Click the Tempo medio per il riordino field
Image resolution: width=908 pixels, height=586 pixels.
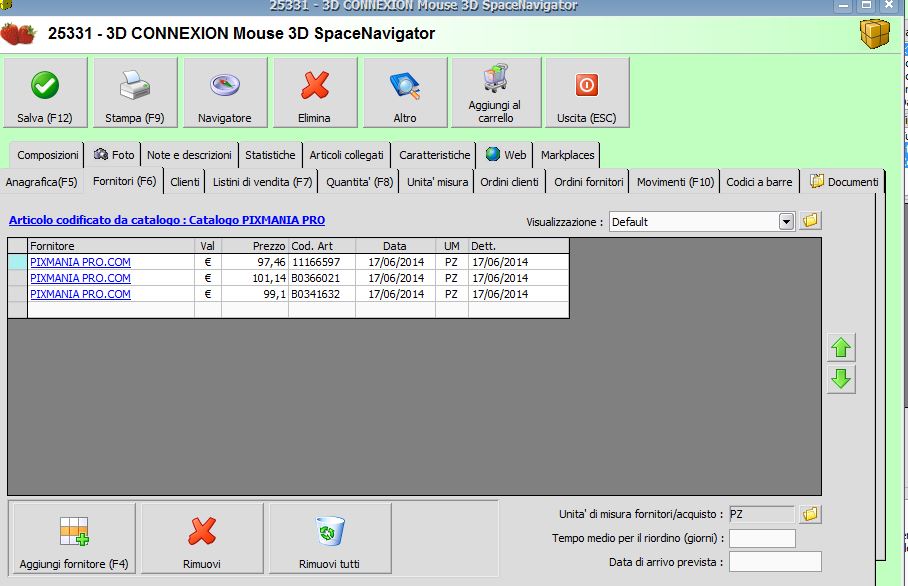[x=762, y=538]
